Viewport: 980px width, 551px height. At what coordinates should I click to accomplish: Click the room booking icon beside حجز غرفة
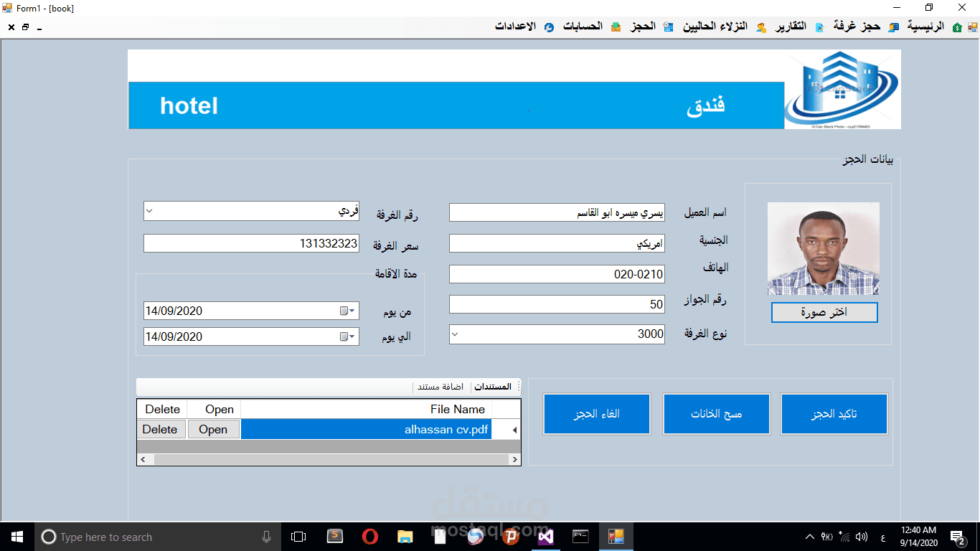tap(893, 27)
